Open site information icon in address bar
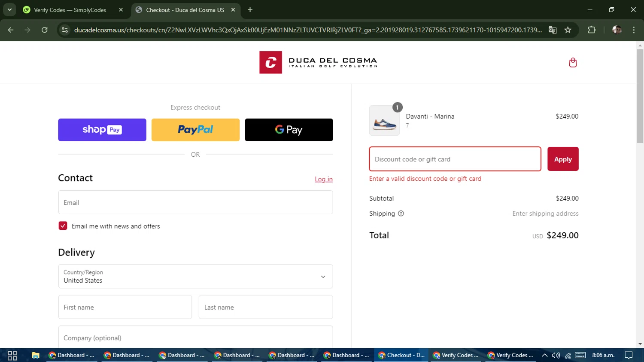 coord(65,30)
